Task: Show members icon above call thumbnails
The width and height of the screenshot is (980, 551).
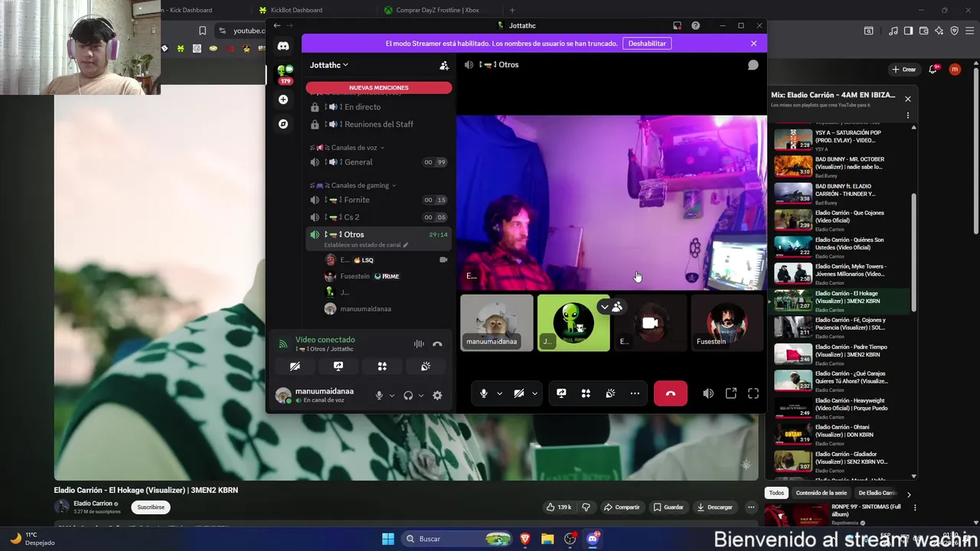Action: click(x=617, y=307)
